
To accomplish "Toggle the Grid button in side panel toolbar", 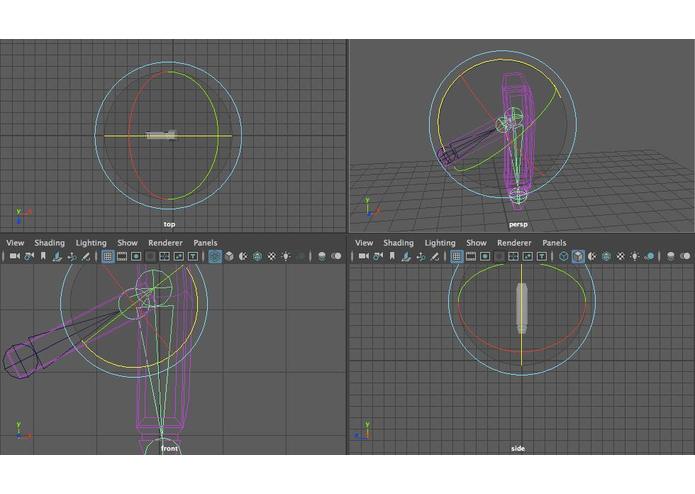I will [457, 256].
